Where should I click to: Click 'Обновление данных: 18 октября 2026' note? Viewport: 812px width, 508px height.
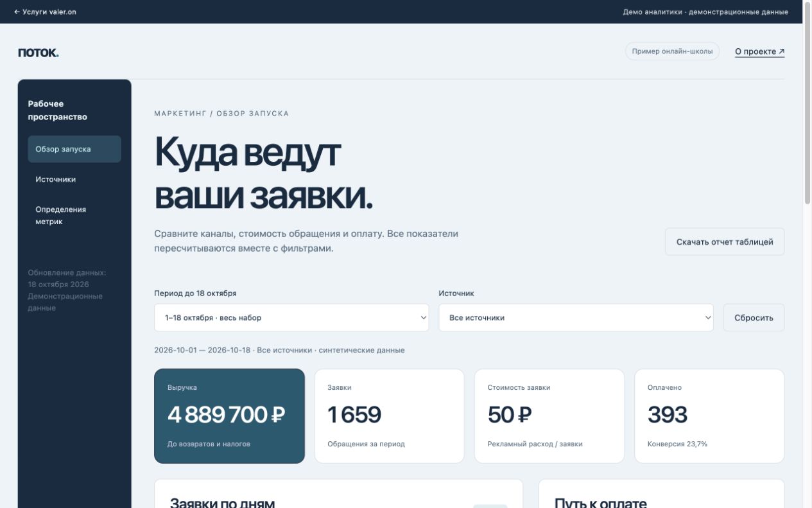point(67,278)
